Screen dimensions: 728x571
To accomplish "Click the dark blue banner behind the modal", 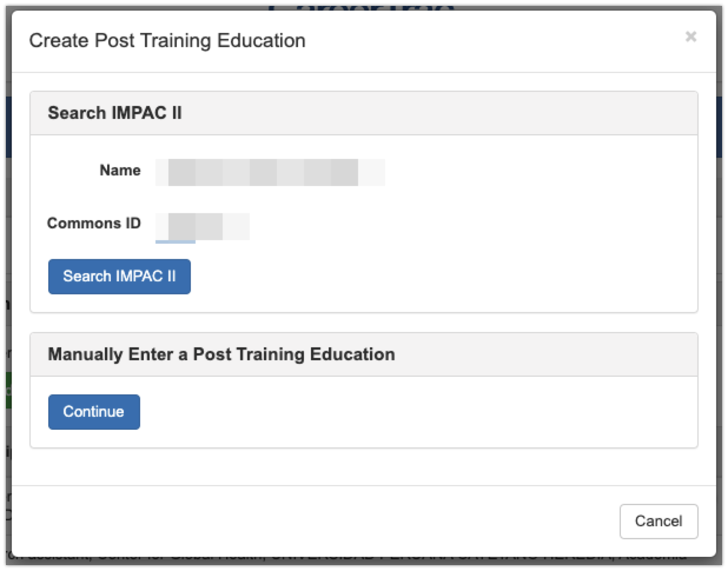I will click(x=722, y=127).
